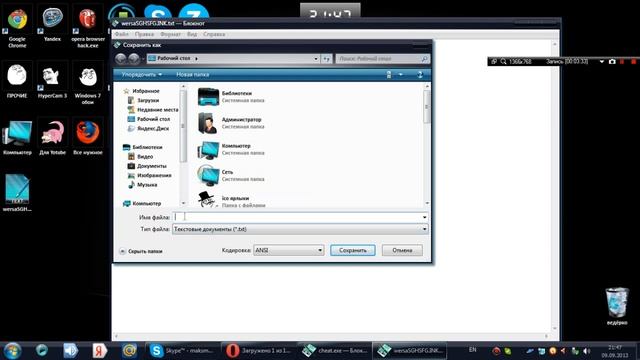Viewport: 640px width, 360px height.
Task: Open the Кодировка ANSI dropdown
Action: click(289, 250)
